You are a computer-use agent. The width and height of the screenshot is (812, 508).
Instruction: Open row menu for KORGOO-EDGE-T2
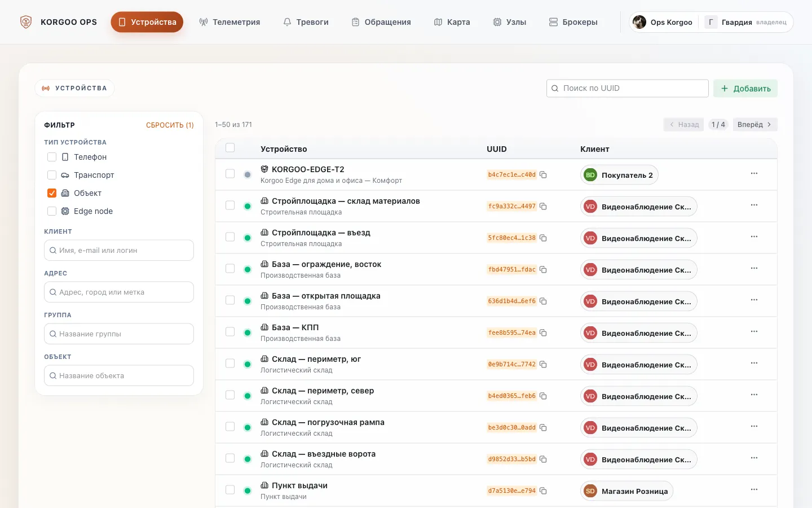(754, 173)
